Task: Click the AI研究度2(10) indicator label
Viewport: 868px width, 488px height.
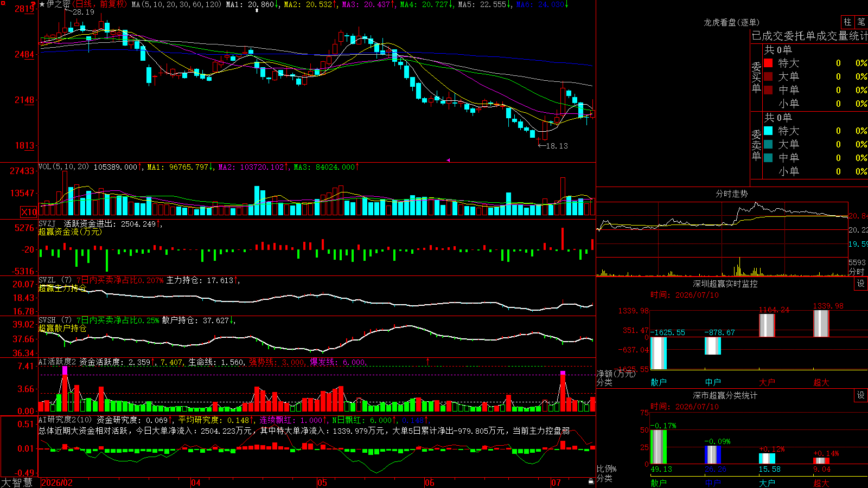Action: [x=65, y=420]
